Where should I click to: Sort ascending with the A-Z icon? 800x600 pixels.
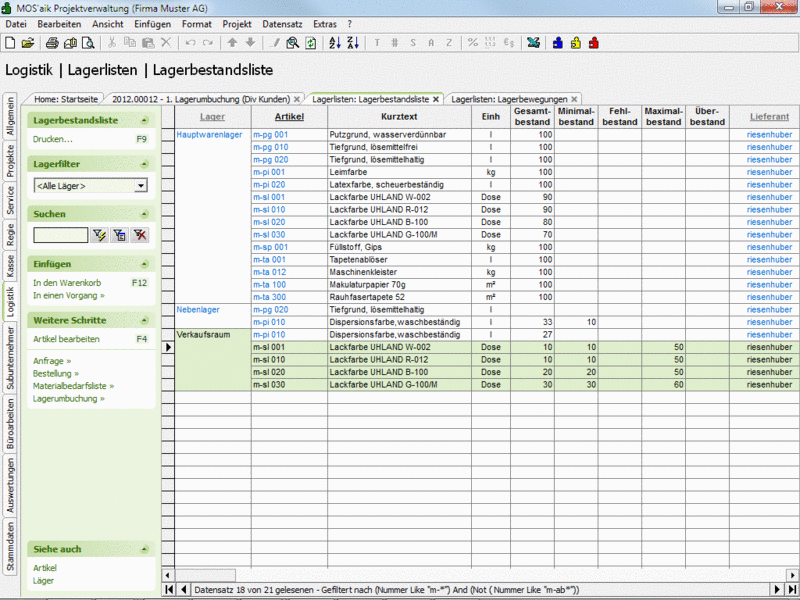click(335, 43)
